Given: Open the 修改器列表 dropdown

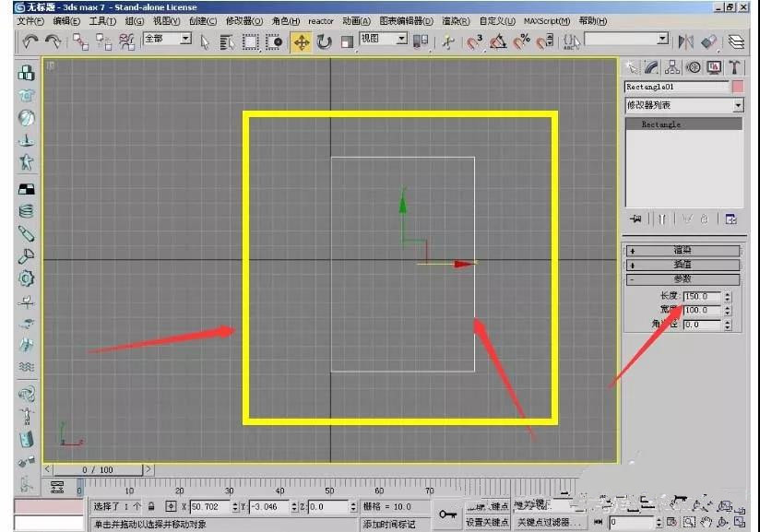Looking at the screenshot, I should tap(683, 105).
